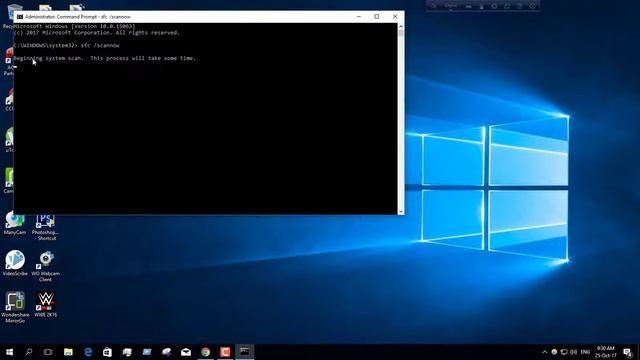Select the Photoshop Shortcut desktop icon
This screenshot has height=360, width=640.
coord(45,227)
